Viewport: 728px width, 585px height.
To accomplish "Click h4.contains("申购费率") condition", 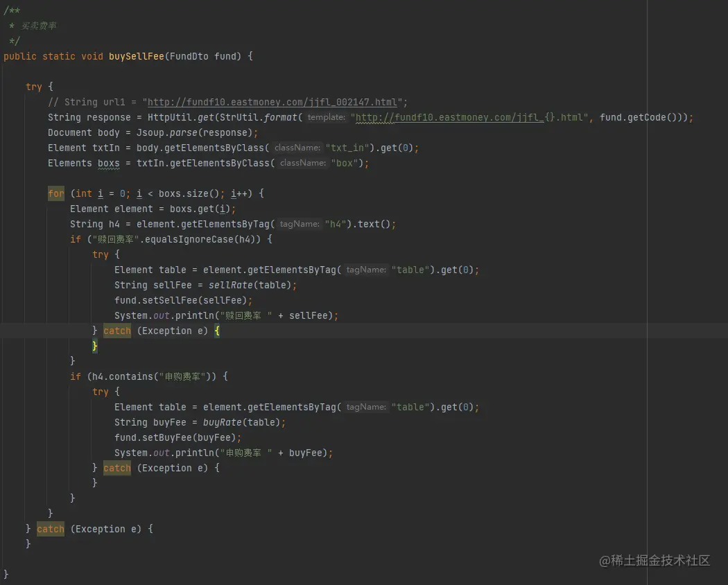I will click(152, 376).
